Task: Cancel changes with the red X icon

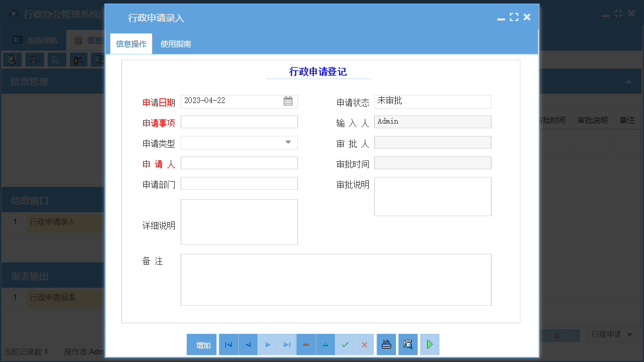Action: pyautogui.click(x=364, y=344)
